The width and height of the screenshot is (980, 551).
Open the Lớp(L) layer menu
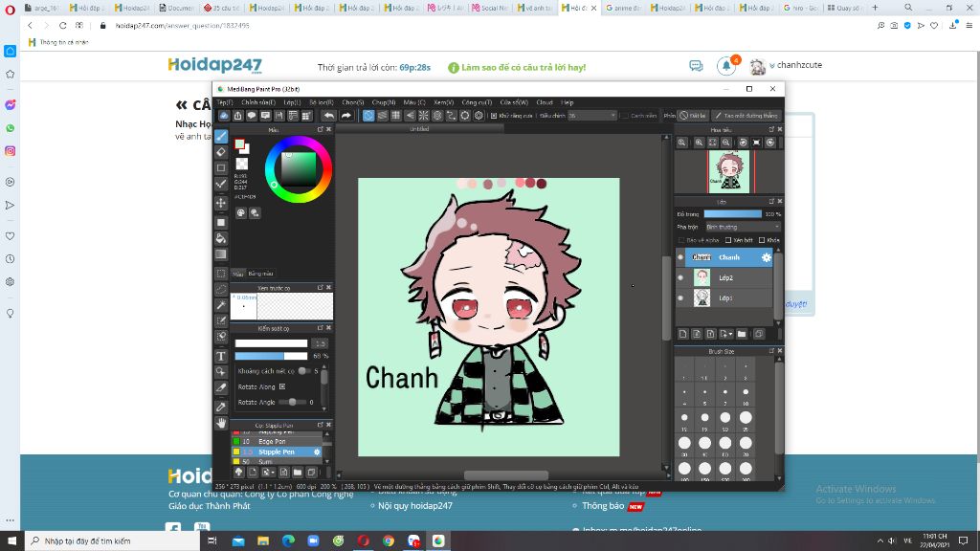292,102
